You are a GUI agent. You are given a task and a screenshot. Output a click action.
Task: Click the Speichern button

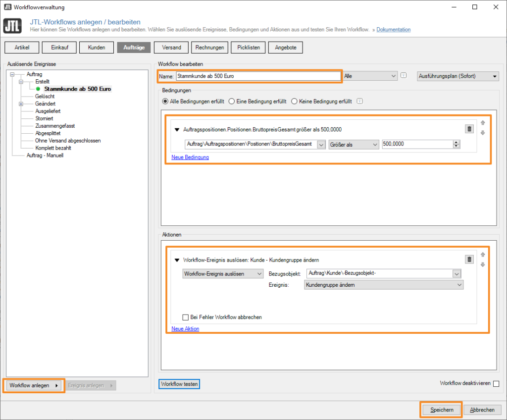(x=442, y=410)
